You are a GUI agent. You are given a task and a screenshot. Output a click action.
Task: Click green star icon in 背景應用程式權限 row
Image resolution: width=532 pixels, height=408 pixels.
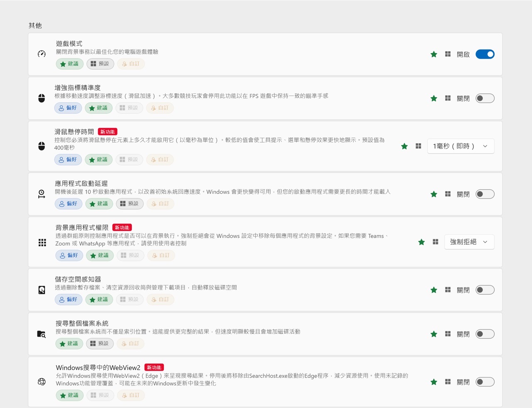[421, 242]
